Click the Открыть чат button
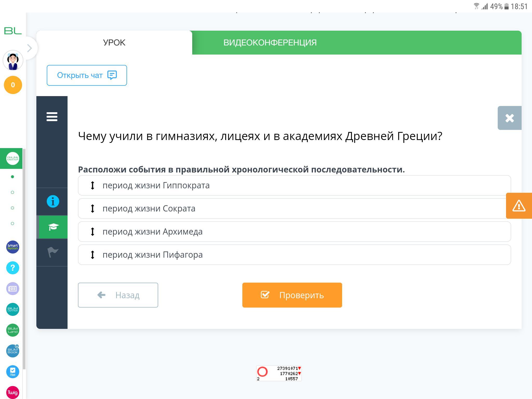The image size is (532, 399). 87,75
